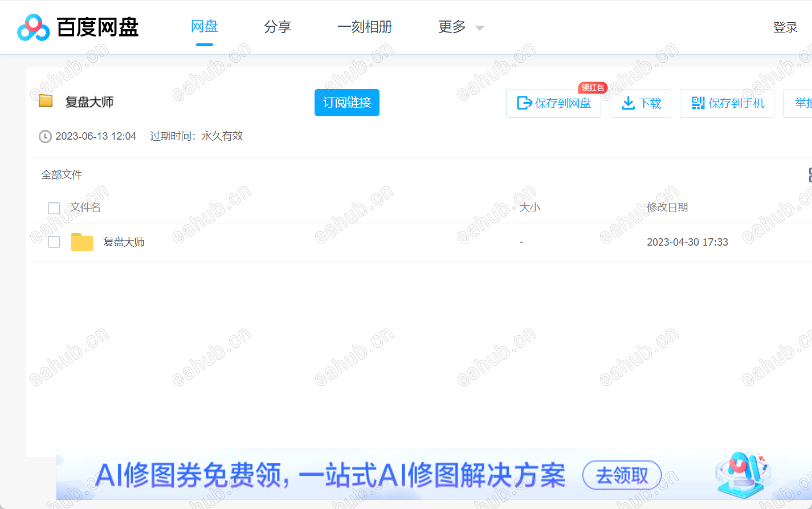Tick the select-all checkbox beside 文件名

click(54, 208)
